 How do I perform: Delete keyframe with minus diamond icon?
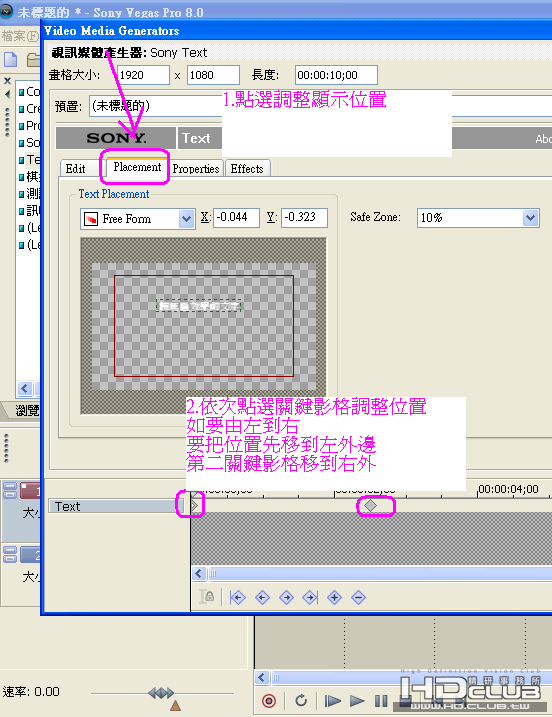[x=359, y=597]
